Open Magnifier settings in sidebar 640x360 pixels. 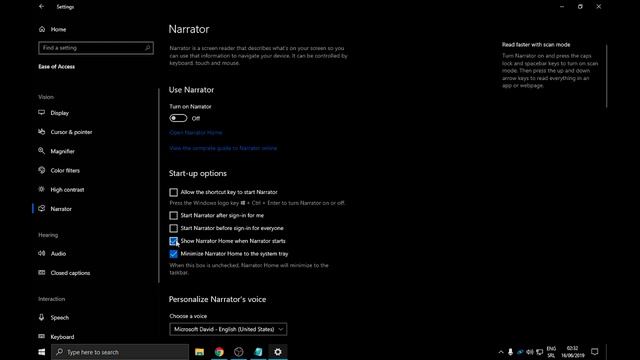(62, 151)
